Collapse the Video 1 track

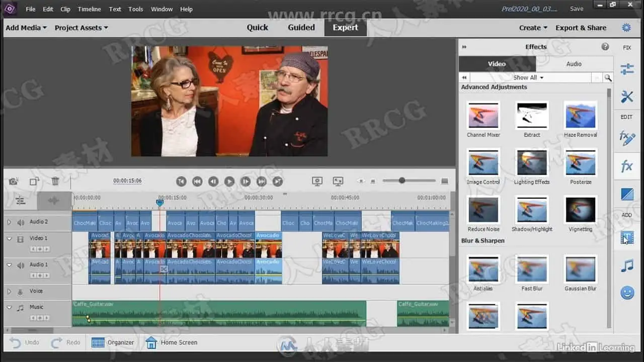pyautogui.click(x=9, y=239)
